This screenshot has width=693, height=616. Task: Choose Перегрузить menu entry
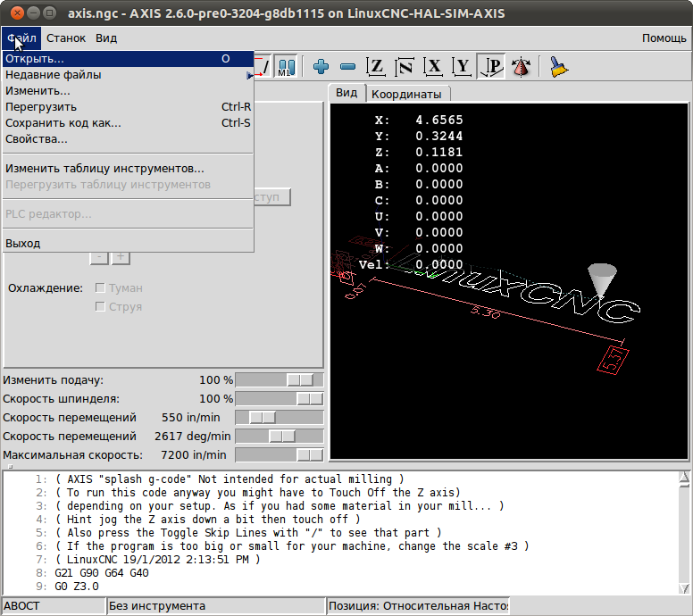(x=129, y=107)
